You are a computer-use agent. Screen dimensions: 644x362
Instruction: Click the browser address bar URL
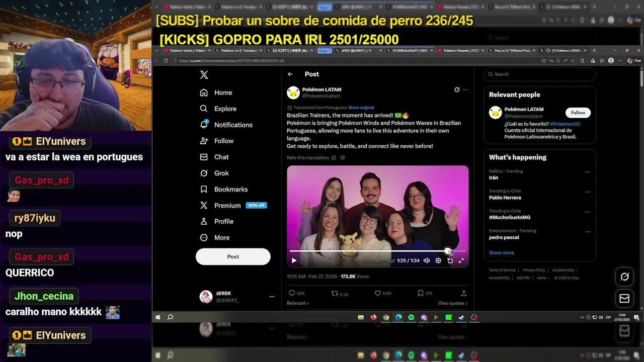coord(231,60)
